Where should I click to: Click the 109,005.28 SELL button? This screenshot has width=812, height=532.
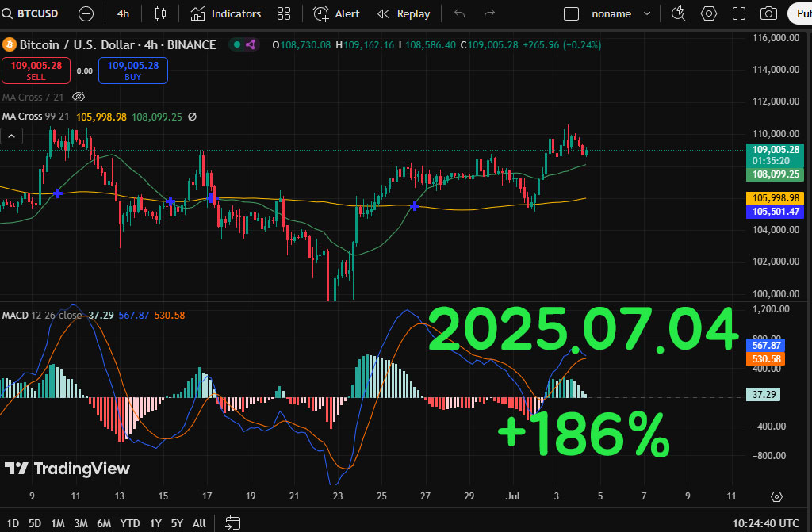pos(36,71)
